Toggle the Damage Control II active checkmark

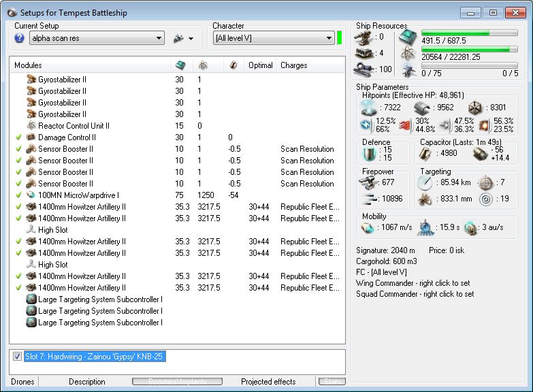coord(18,137)
